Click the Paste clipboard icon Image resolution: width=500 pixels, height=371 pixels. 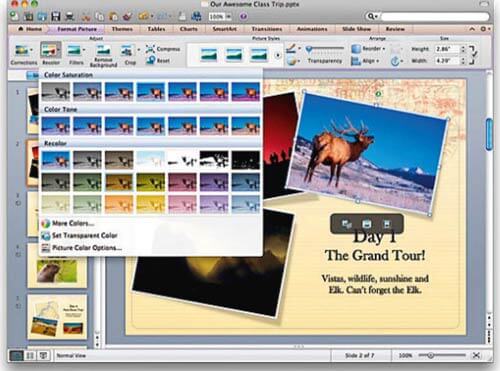tap(113, 16)
